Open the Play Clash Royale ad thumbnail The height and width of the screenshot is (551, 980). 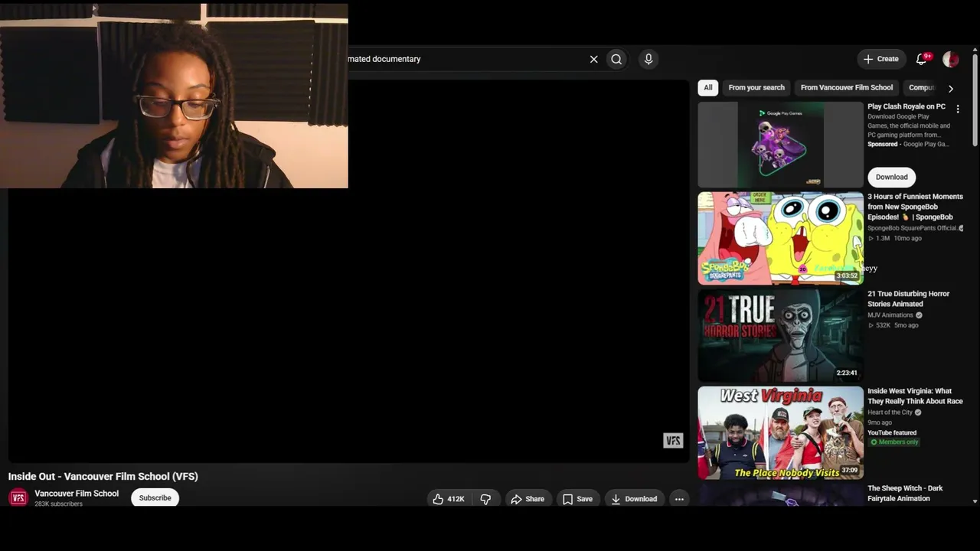(x=780, y=145)
